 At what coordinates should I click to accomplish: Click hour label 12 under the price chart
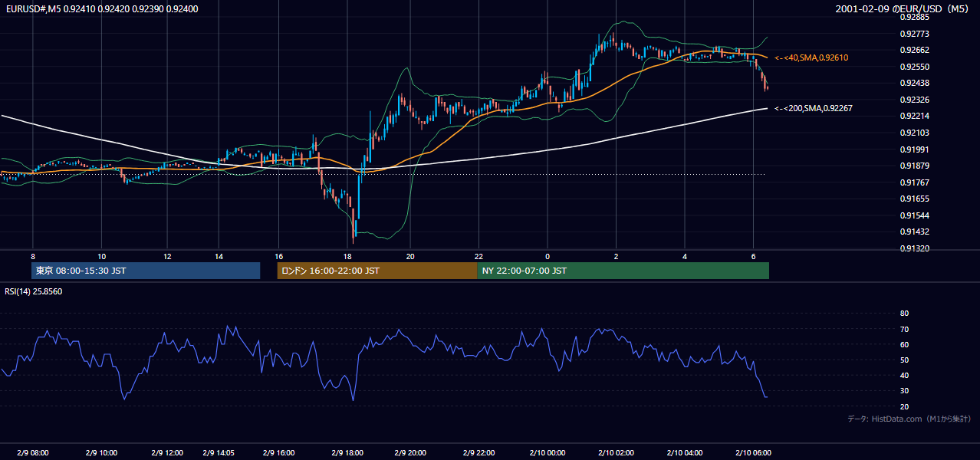(167, 256)
